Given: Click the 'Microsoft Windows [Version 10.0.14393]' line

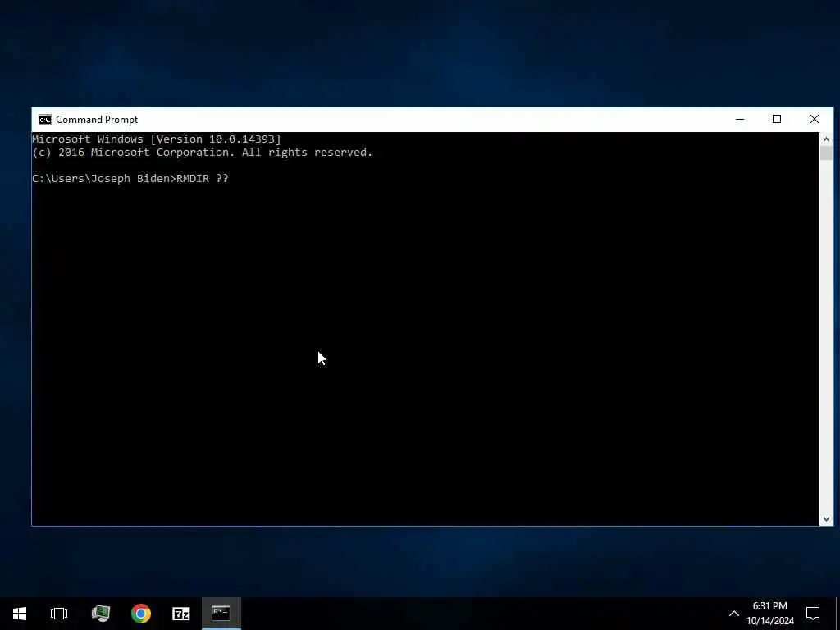Looking at the screenshot, I should (157, 139).
